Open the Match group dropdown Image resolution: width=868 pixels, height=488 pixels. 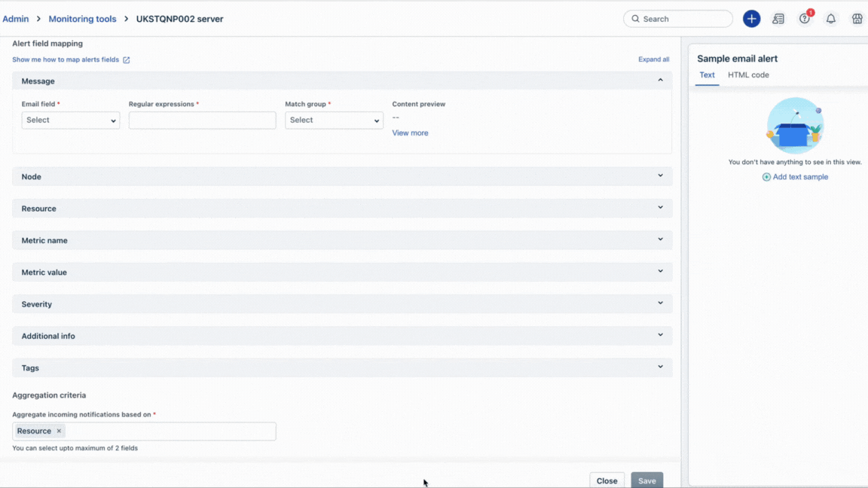click(334, 120)
